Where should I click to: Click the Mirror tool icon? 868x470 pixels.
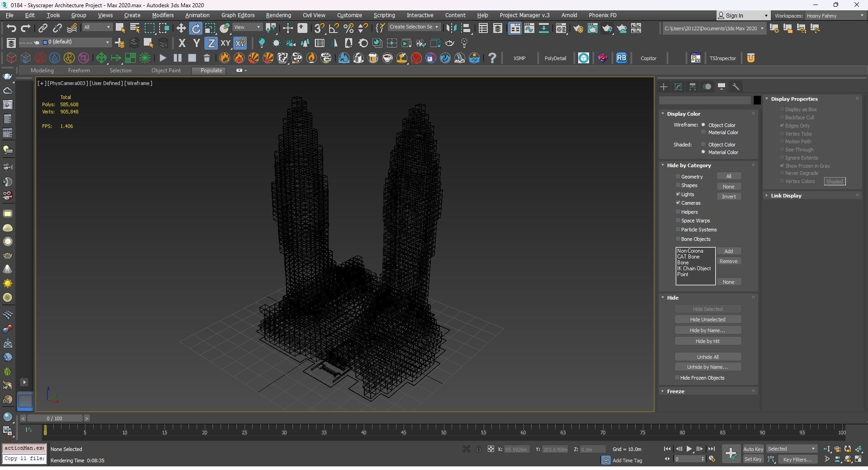point(451,28)
